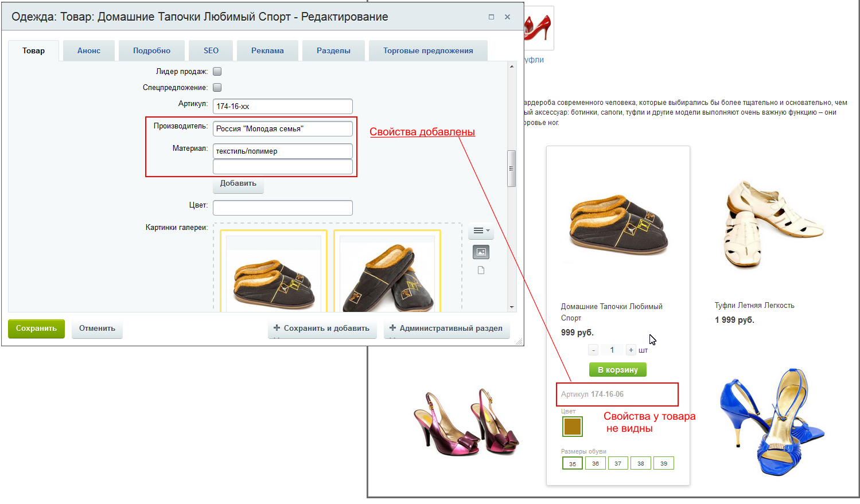Open Туфли Летняя Легкость product link
860x504 pixels.
(x=754, y=306)
